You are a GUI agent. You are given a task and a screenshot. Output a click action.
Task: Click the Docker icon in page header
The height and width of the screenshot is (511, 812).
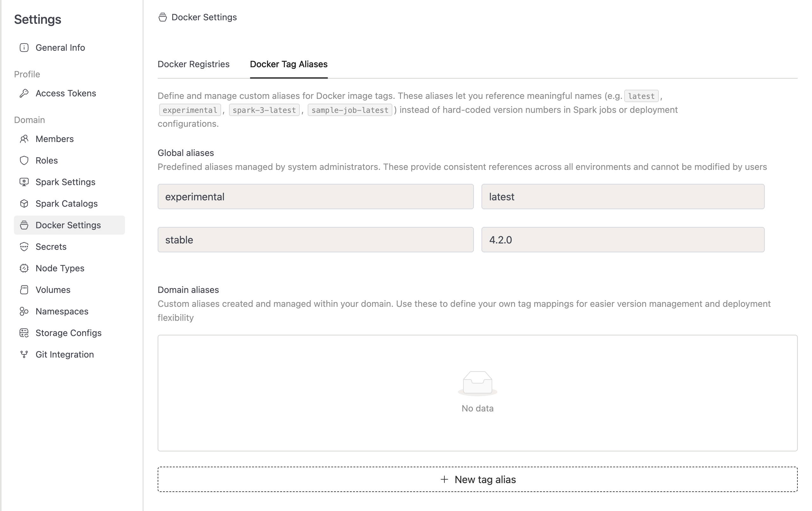pos(162,17)
